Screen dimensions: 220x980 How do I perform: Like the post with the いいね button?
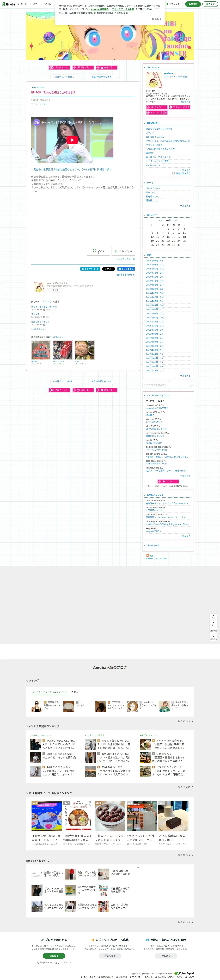coord(99,251)
